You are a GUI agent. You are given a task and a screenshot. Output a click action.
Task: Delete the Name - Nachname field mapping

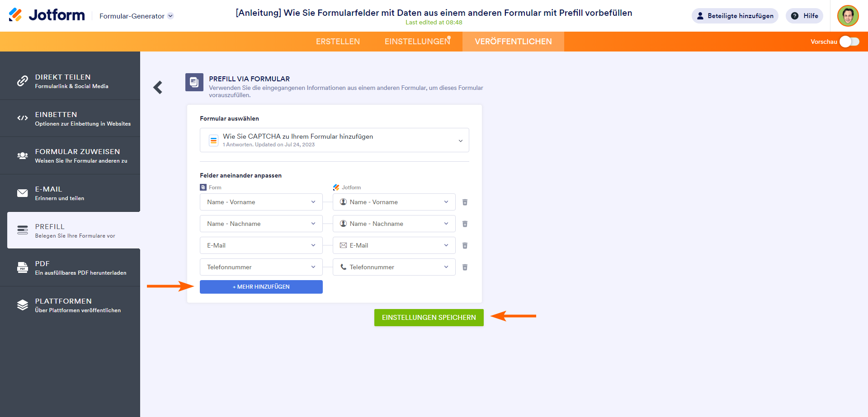pos(465,224)
